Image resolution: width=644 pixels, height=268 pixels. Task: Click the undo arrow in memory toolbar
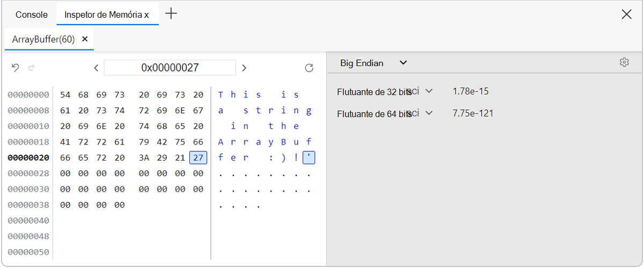[16, 68]
